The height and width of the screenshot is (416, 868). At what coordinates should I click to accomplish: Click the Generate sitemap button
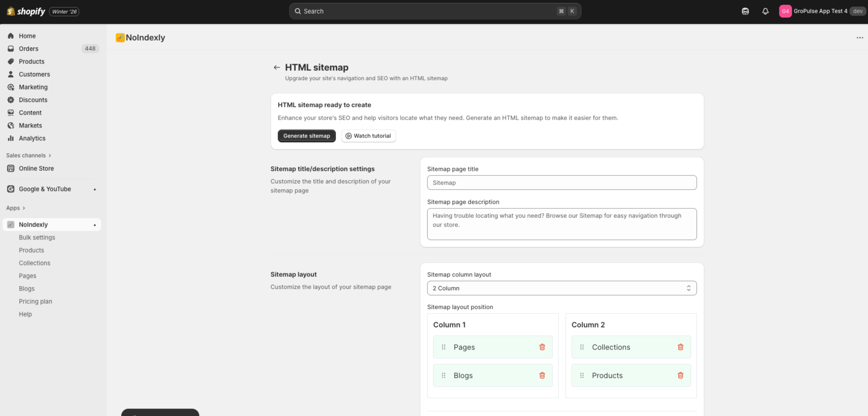point(307,136)
